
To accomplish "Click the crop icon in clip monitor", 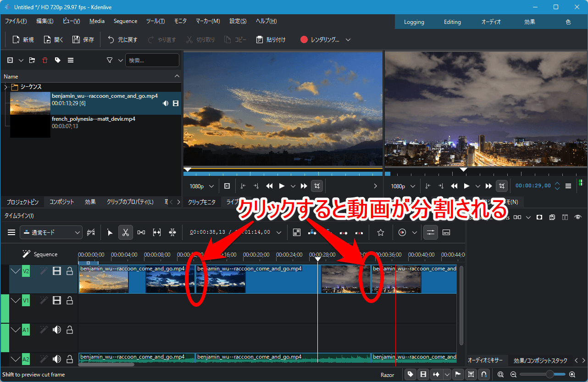I will tap(317, 186).
